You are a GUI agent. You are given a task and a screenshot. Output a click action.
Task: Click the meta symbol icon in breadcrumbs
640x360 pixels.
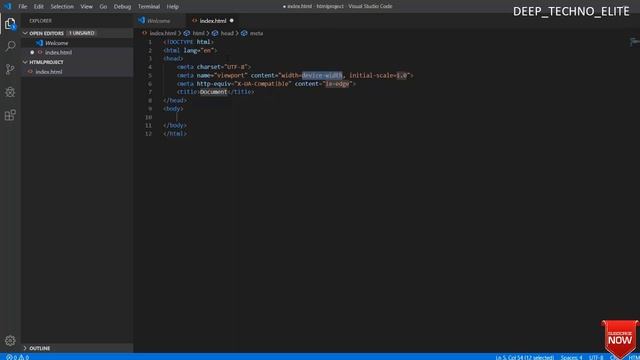pos(244,33)
